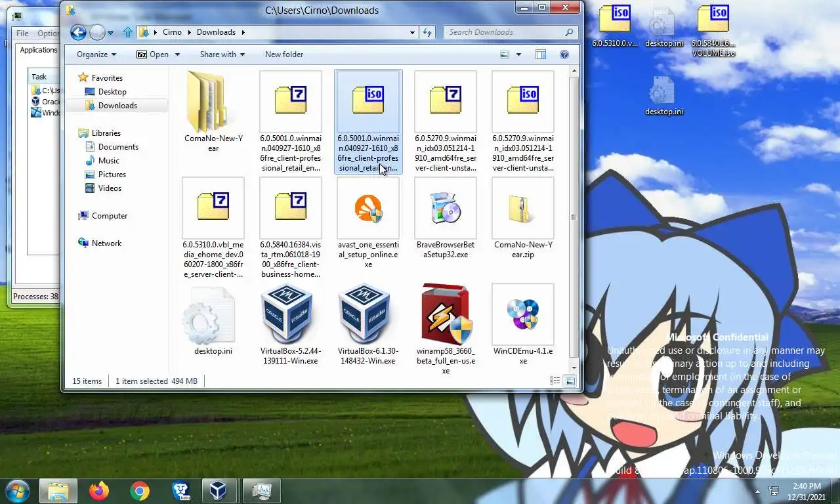Select winamp58_3660_beta_full_en-us.exe
Screen dimensions: 840x504
446,329
